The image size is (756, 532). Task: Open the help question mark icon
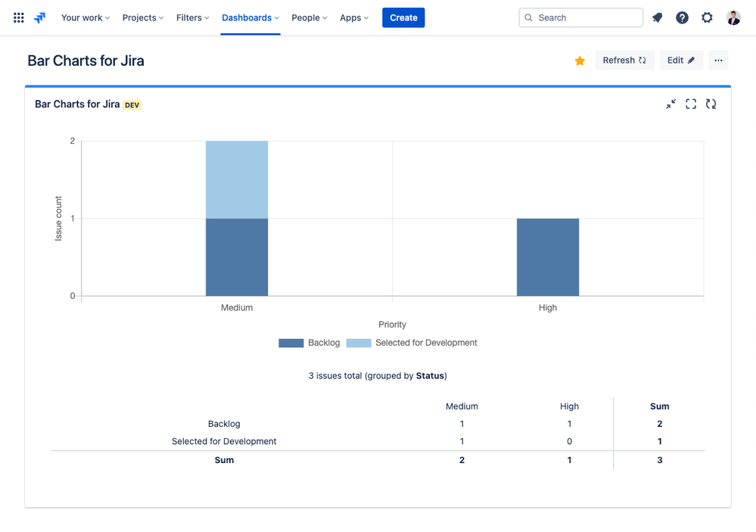tap(682, 18)
